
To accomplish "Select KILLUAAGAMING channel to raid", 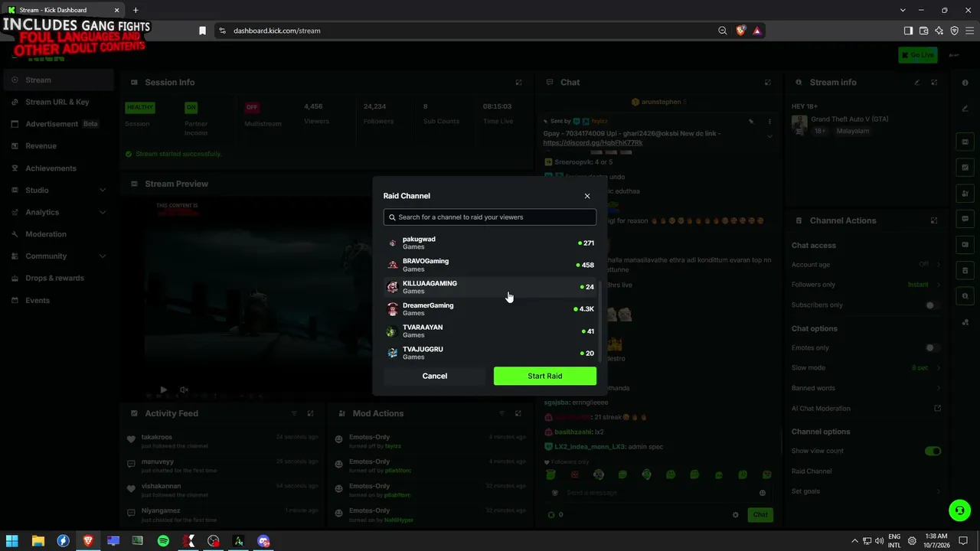I will click(490, 287).
